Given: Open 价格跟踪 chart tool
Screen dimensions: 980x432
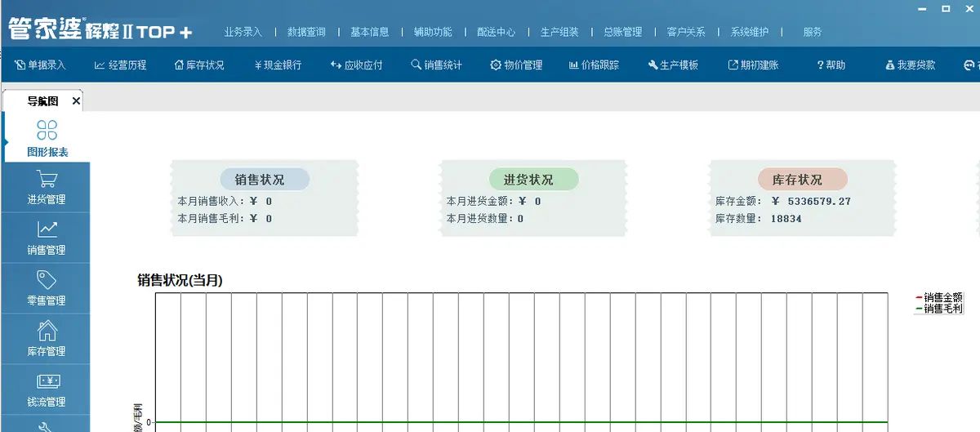Looking at the screenshot, I should pyautogui.click(x=594, y=65).
